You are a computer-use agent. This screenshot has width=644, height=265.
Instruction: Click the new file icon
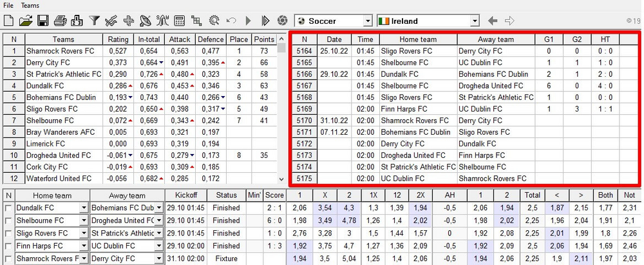click(x=8, y=21)
